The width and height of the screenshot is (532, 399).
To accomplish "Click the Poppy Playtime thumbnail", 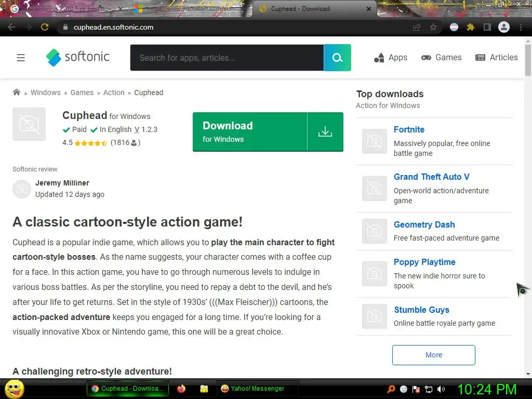I will tap(374, 274).
